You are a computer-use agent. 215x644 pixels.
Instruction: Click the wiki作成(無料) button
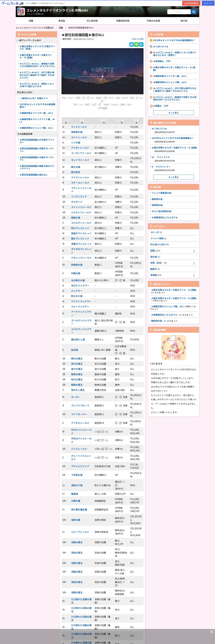[191, 3]
